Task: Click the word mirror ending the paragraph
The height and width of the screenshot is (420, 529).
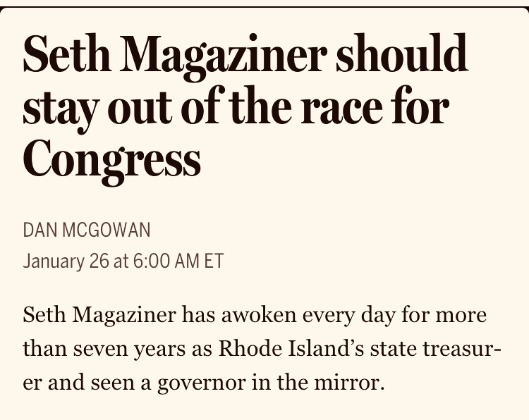Action: pos(350,382)
